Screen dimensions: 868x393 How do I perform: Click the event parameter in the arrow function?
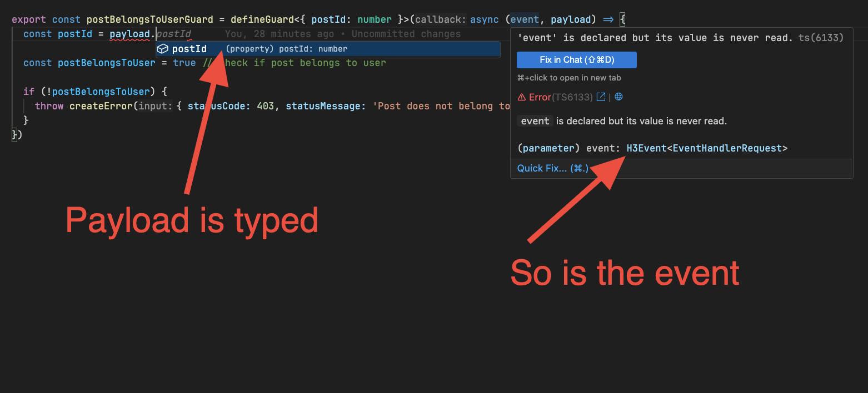pyautogui.click(x=525, y=19)
